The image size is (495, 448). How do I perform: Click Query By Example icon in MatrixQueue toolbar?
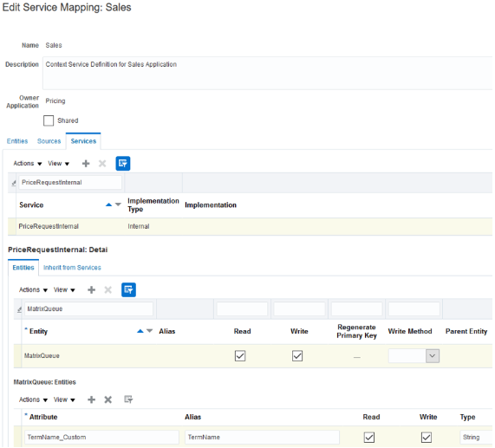[x=128, y=399]
